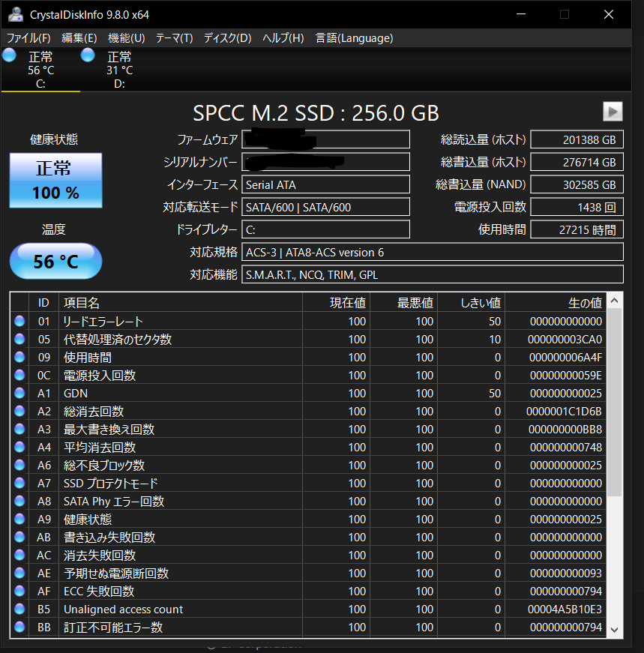The image size is (644, 653).
Task: Open the テーマ(T) menu
Action: tap(174, 38)
